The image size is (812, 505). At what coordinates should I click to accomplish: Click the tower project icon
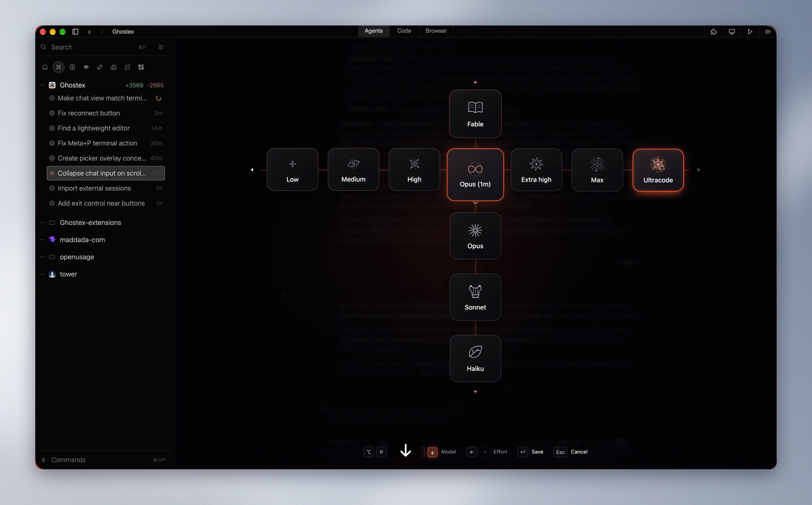point(52,274)
